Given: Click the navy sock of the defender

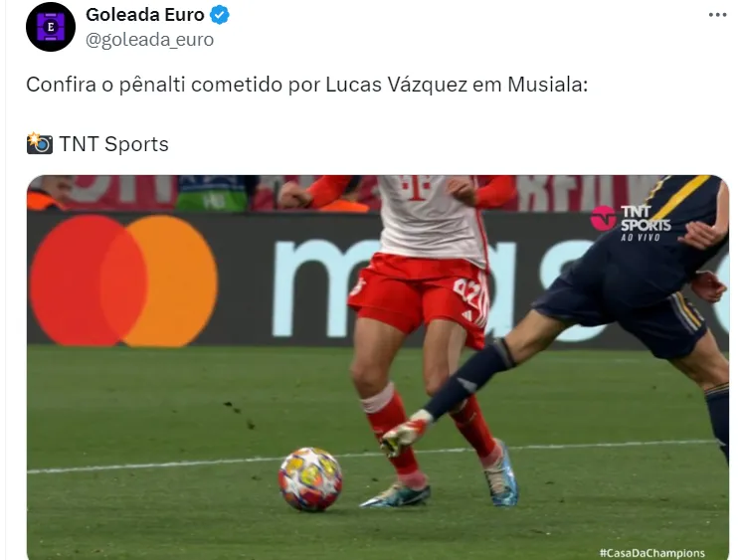Looking at the screenshot, I should (x=470, y=379).
